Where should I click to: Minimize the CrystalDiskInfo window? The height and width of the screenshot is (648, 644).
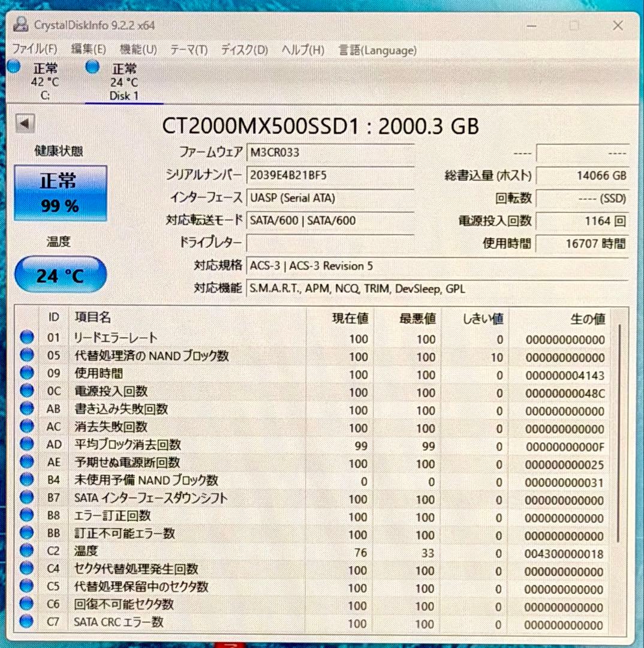pyautogui.click(x=532, y=26)
